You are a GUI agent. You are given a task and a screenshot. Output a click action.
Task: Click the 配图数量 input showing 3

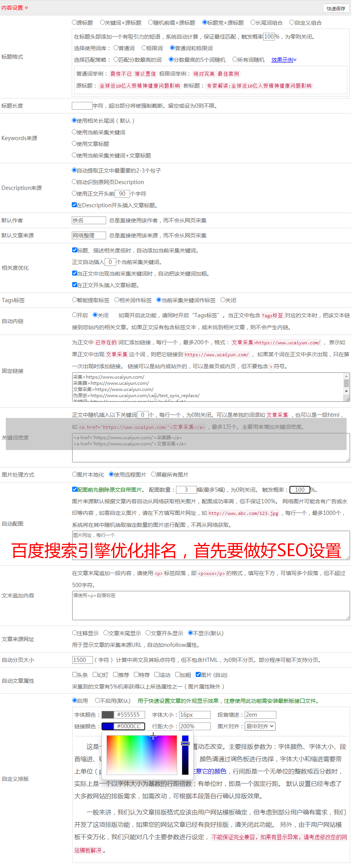pyautogui.click(x=186, y=490)
